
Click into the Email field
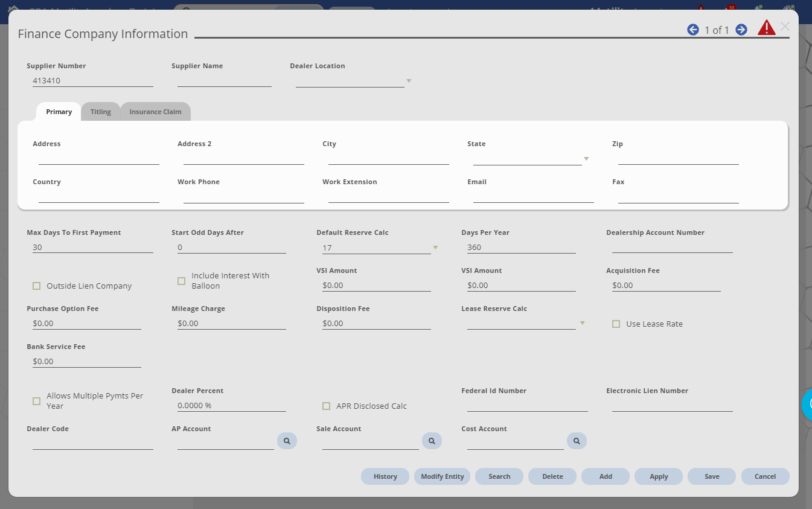pyautogui.click(x=534, y=196)
